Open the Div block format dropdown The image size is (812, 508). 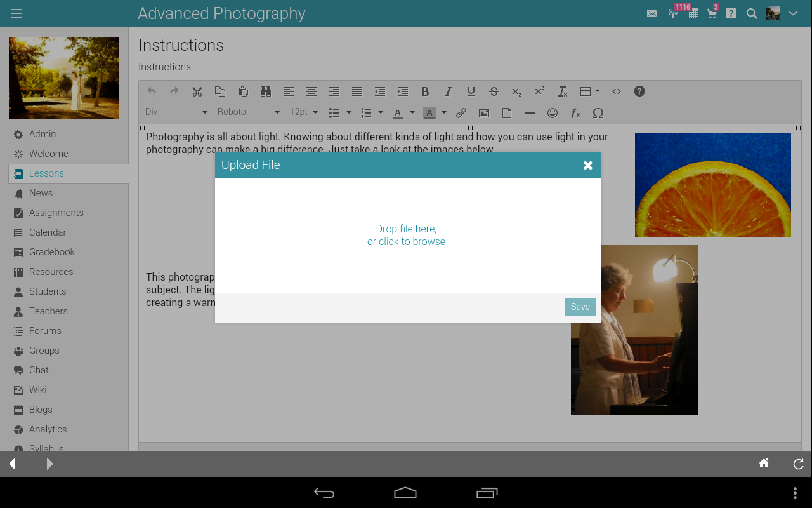176,112
